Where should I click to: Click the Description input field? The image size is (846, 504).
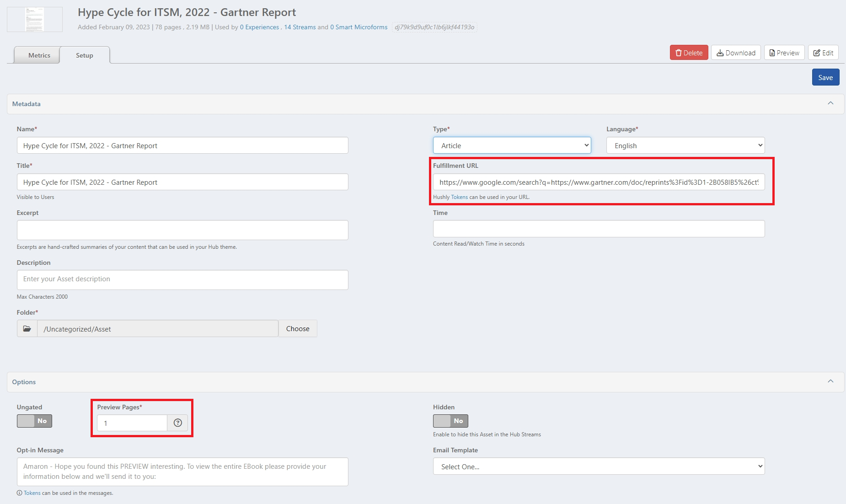click(182, 280)
